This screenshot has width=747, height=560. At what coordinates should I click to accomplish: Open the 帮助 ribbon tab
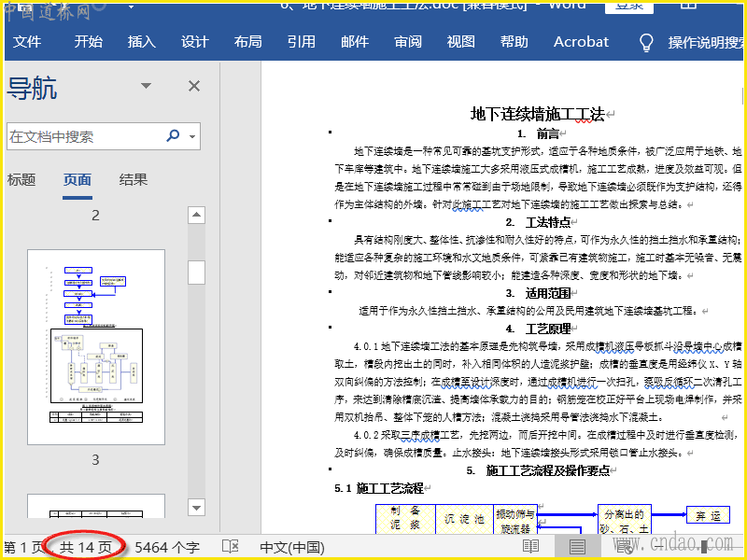click(x=514, y=42)
